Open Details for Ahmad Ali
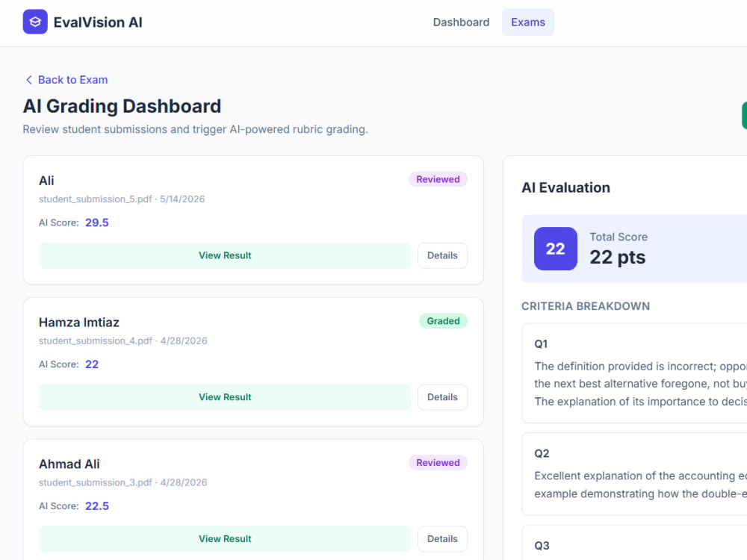This screenshot has width=747, height=560. (x=442, y=538)
